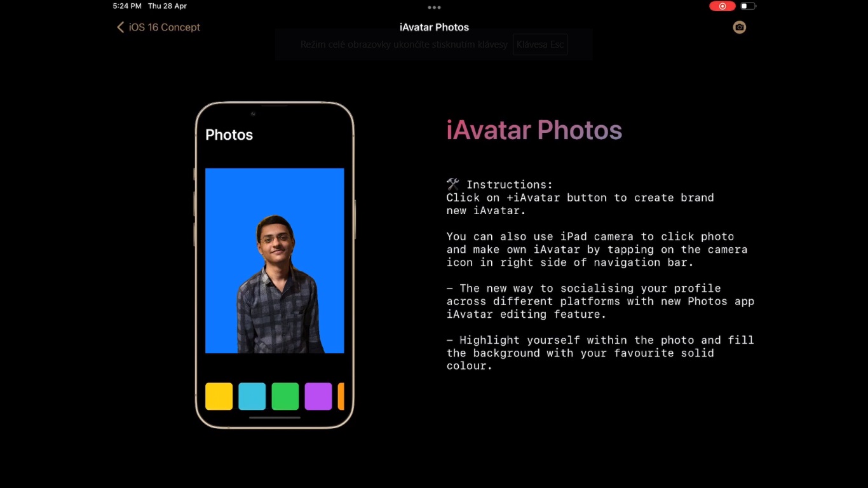Click the large gradient "iAvatar Photos" heading

[534, 130]
